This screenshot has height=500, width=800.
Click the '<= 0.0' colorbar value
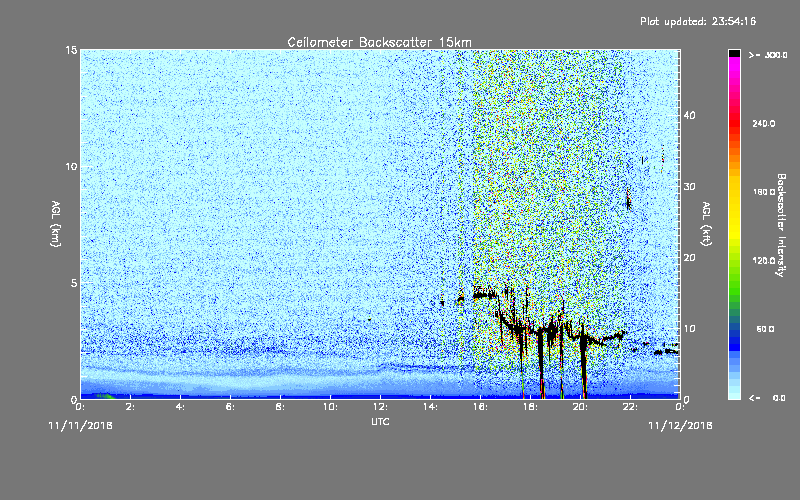click(767, 398)
